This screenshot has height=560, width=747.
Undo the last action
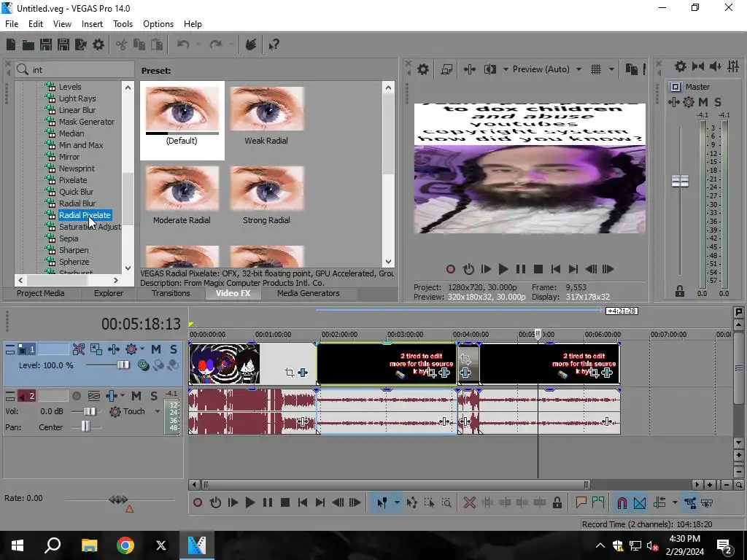[183, 44]
